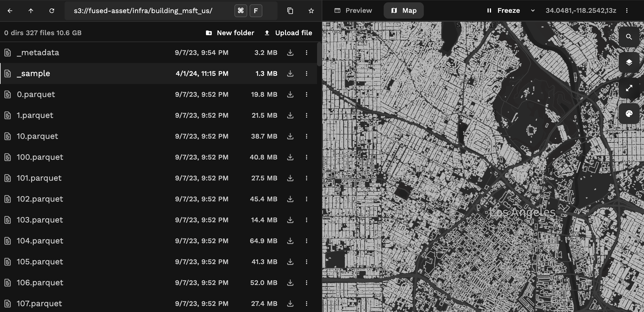Image resolution: width=644 pixels, height=312 pixels.
Task: Star the current asset path
Action: (311, 10)
